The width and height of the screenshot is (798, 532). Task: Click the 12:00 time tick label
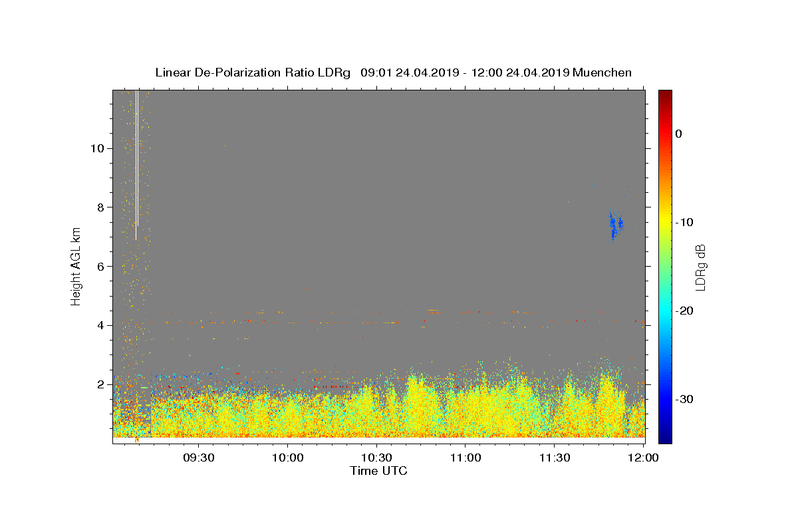pyautogui.click(x=644, y=458)
